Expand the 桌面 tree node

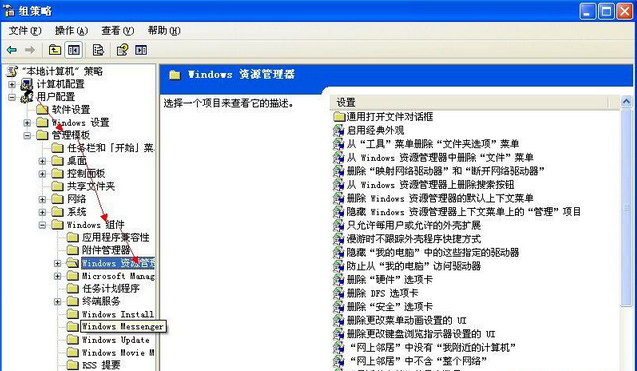[42, 161]
